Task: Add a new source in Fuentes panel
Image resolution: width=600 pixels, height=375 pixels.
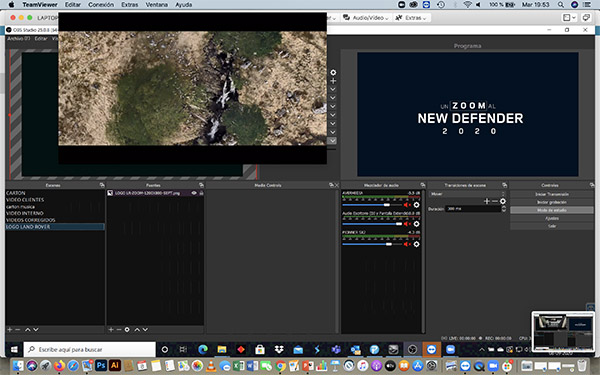Action: 111,329
